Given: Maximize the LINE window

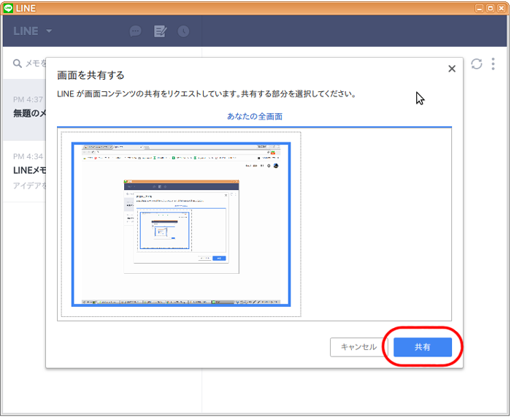Looking at the screenshot, I should pos(490,9).
